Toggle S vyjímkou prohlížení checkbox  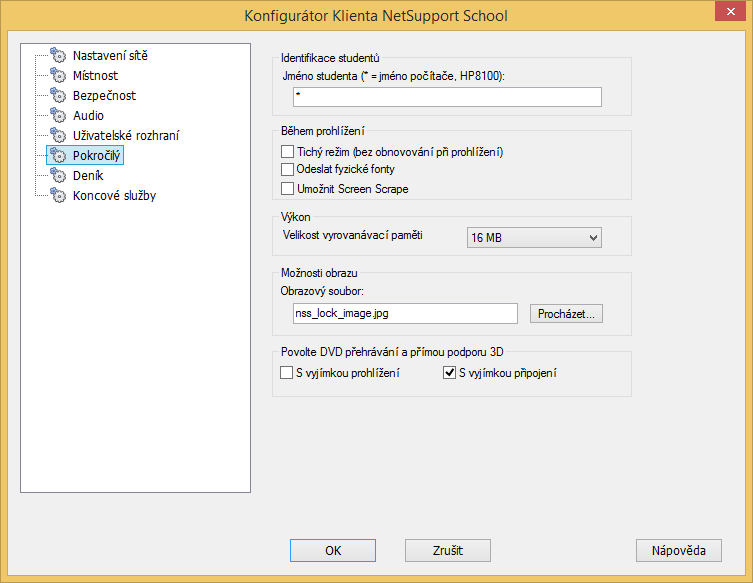tap(286, 373)
